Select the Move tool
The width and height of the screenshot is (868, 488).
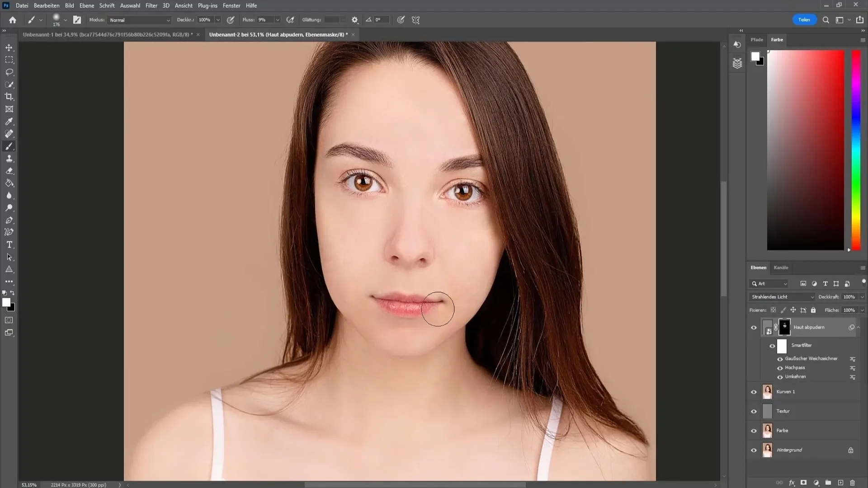pyautogui.click(x=9, y=47)
